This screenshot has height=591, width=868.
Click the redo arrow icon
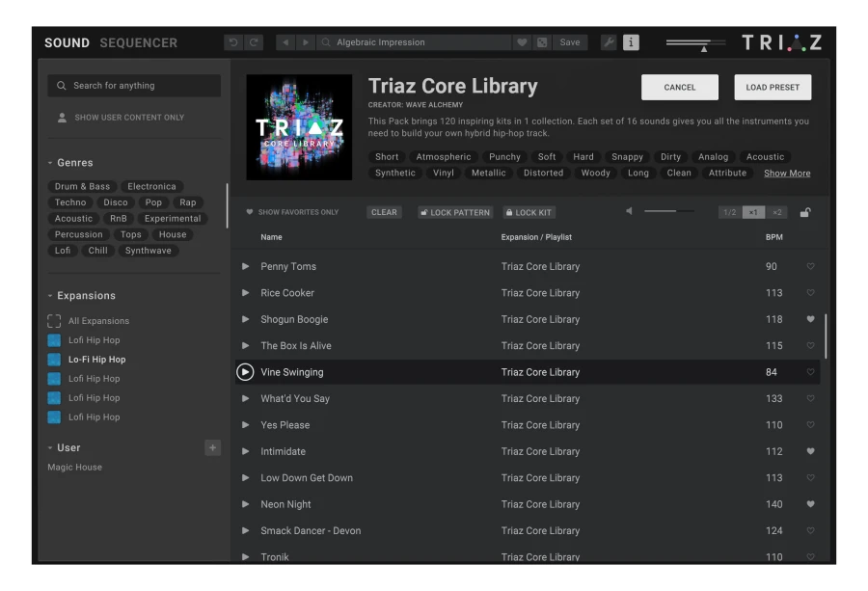click(254, 42)
